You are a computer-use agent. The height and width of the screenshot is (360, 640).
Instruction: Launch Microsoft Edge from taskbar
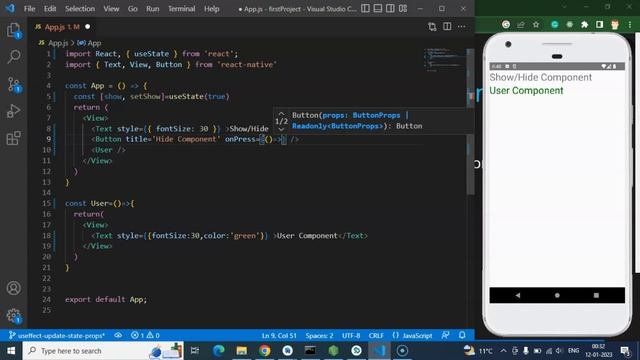[219, 351]
